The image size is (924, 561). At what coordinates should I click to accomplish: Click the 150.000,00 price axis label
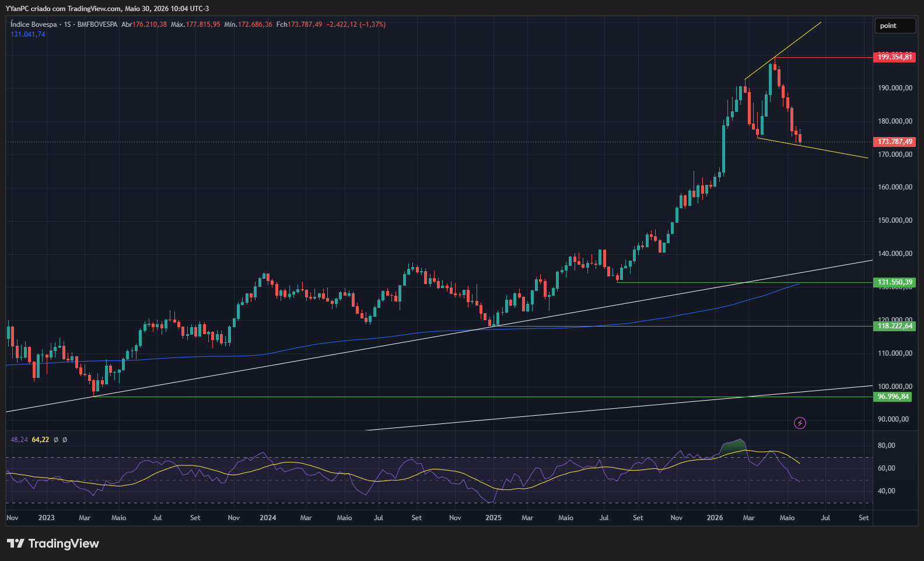(895, 220)
